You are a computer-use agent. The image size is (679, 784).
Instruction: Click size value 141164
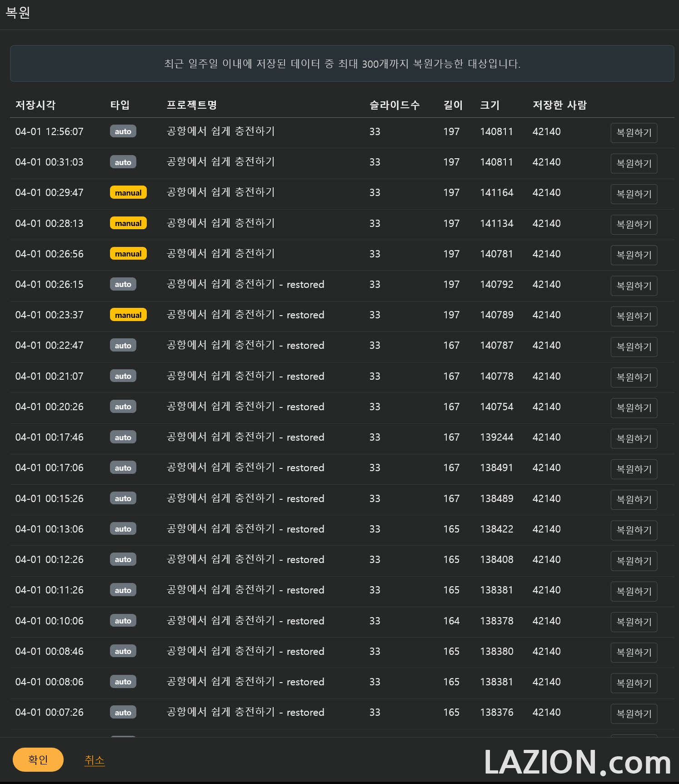click(x=497, y=192)
